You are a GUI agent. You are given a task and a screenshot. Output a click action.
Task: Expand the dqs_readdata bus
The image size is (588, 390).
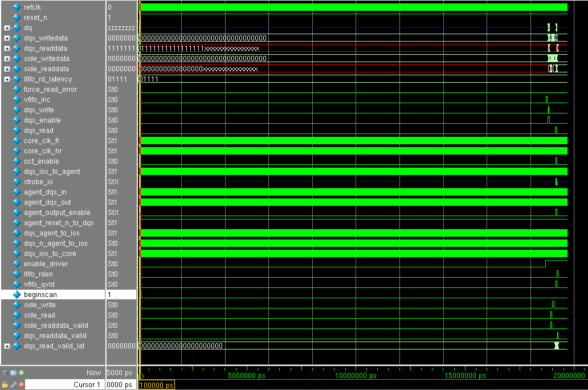tap(7, 48)
